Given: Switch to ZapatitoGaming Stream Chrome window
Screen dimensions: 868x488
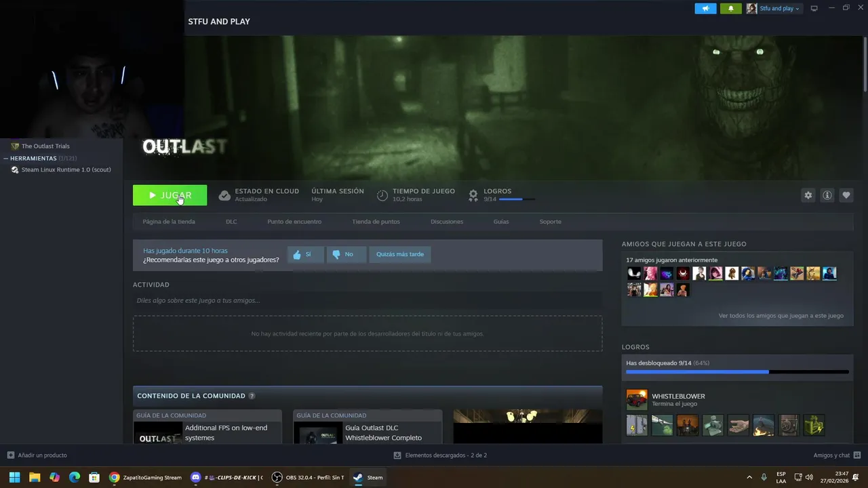Looking at the screenshot, I should pyautogui.click(x=146, y=477).
